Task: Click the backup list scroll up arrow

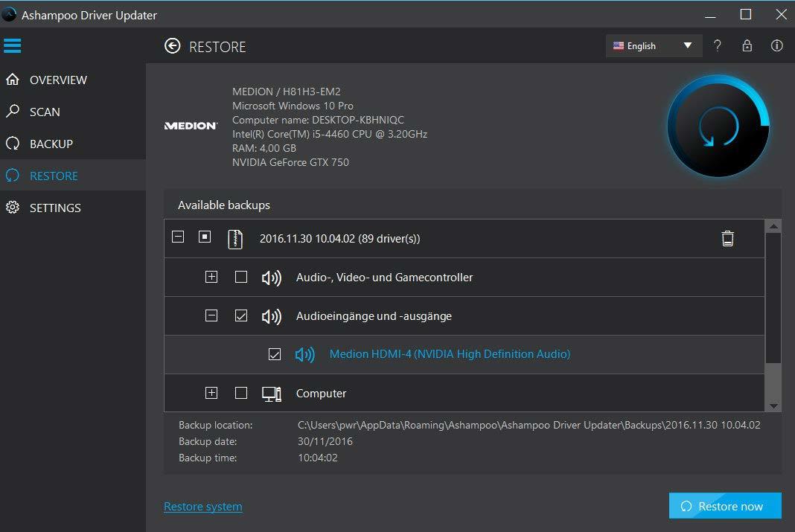Action: (x=773, y=226)
